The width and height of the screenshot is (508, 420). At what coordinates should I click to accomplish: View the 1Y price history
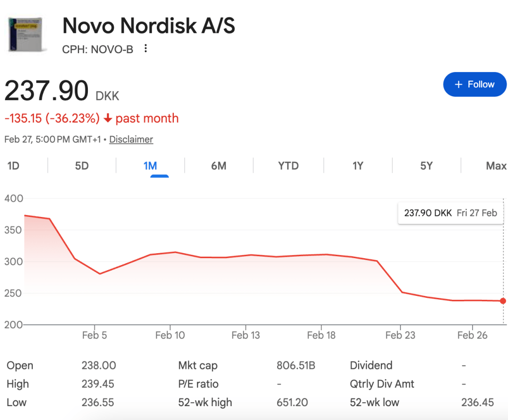pos(358,166)
